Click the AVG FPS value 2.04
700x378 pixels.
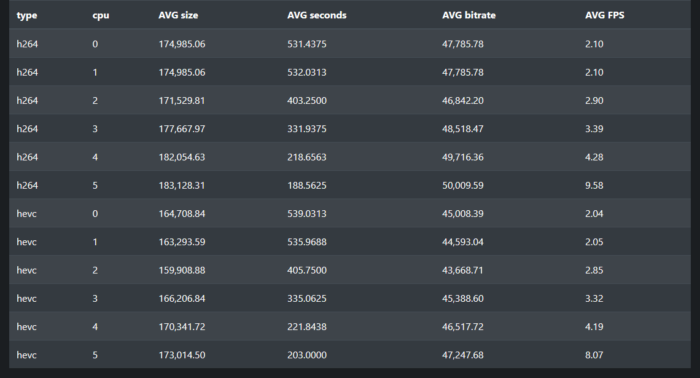(x=594, y=214)
